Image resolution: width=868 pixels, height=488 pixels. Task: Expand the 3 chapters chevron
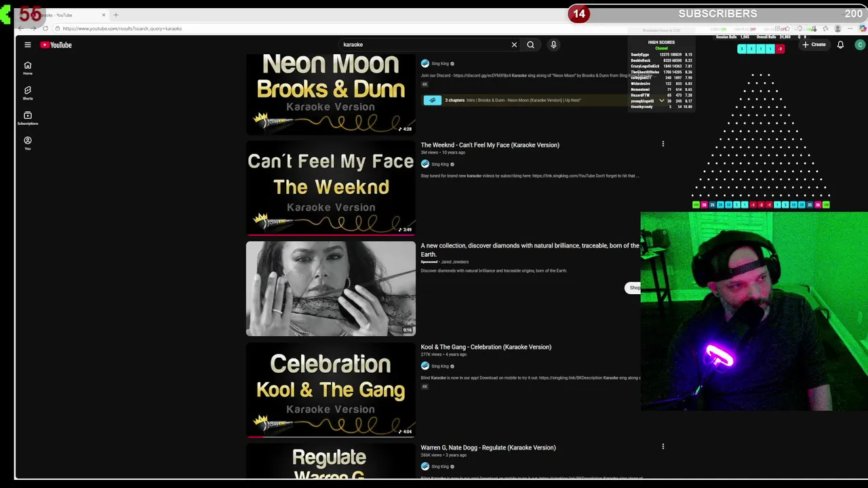tap(661, 100)
